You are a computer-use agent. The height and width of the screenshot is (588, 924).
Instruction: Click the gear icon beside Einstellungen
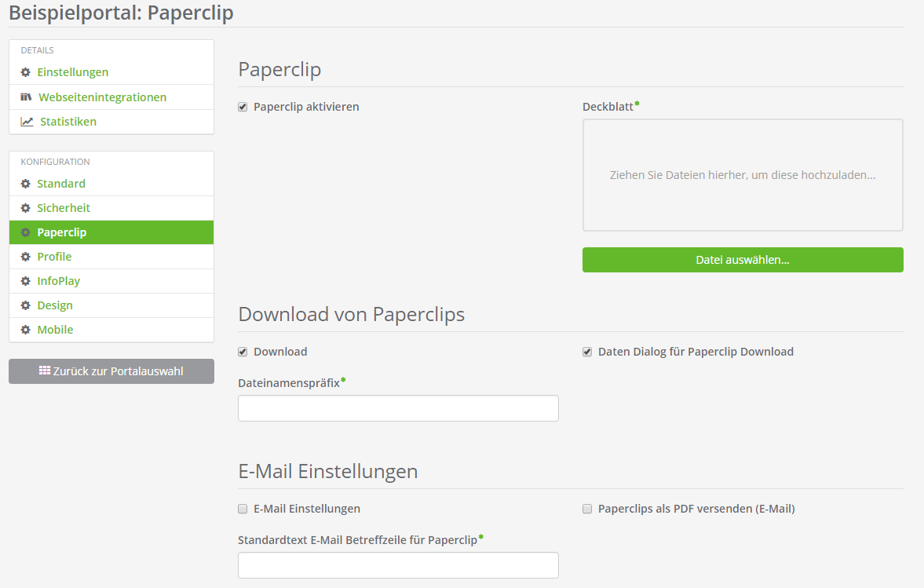[x=26, y=72]
